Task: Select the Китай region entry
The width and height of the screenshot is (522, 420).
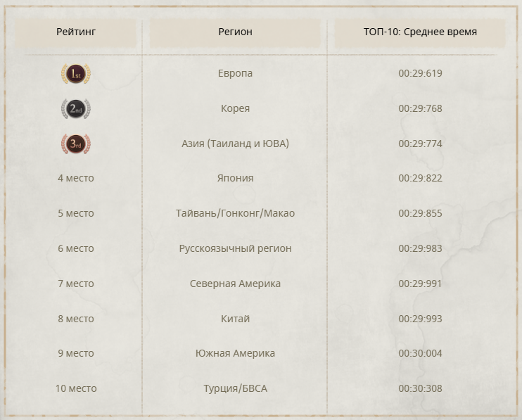Action: coord(235,319)
